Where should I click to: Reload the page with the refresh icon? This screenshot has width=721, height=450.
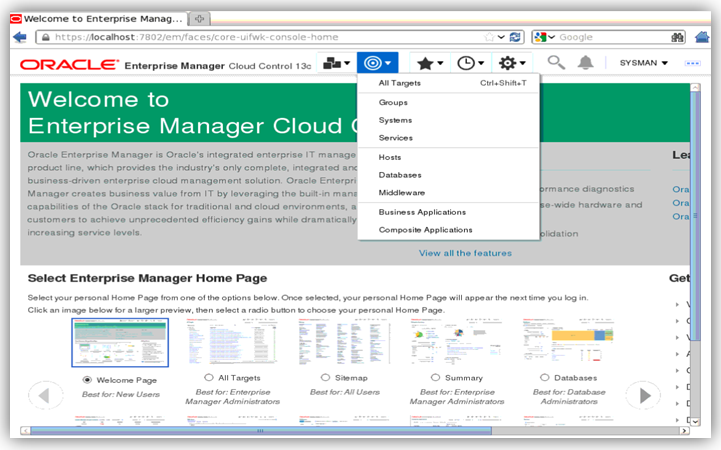coord(515,37)
